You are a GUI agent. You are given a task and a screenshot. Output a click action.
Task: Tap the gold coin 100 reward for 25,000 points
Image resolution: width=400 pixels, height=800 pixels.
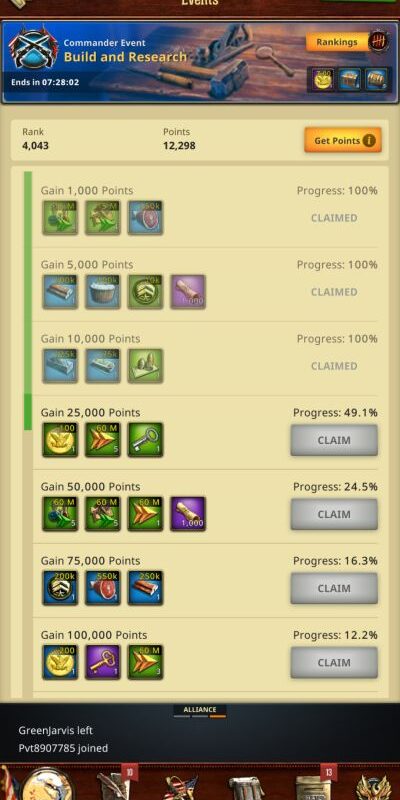(60, 440)
